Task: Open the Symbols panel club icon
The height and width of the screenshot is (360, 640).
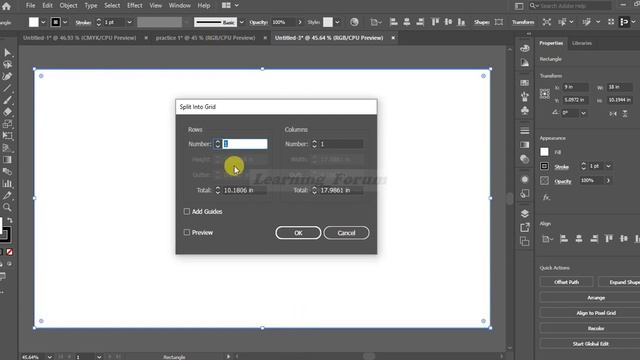Action: point(524,111)
